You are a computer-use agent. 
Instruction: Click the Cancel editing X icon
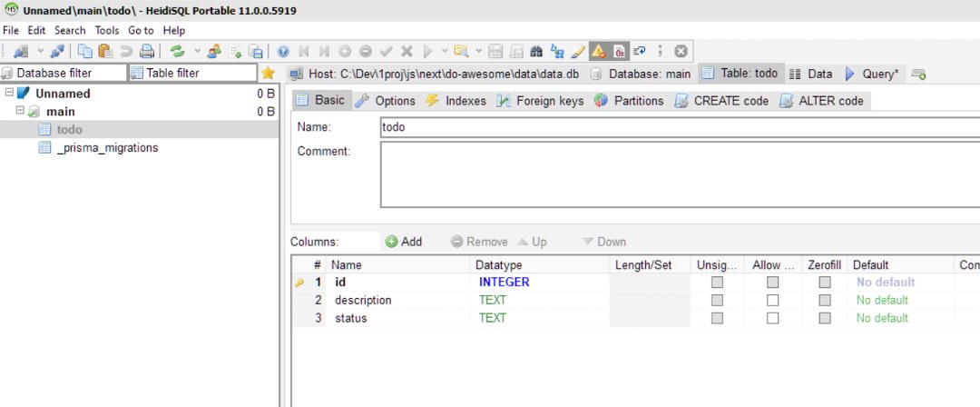(x=407, y=51)
